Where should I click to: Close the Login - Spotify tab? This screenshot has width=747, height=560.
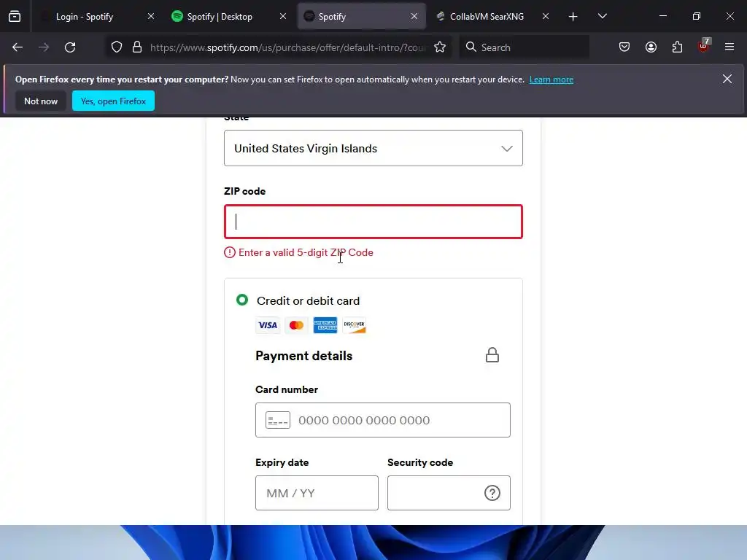(151, 16)
